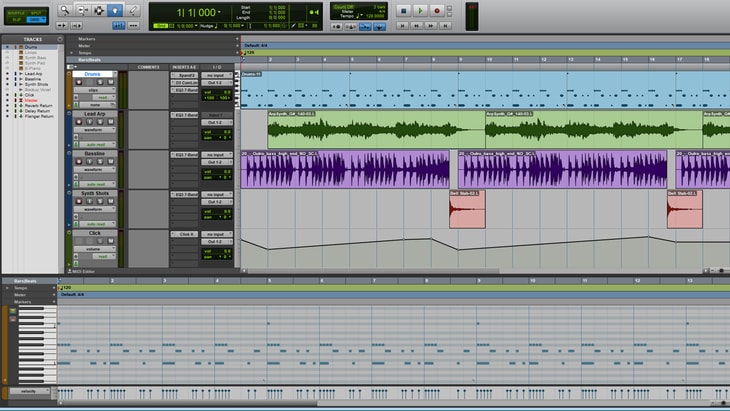Mute the Drums track
The width and height of the screenshot is (730, 411).
click(x=111, y=82)
